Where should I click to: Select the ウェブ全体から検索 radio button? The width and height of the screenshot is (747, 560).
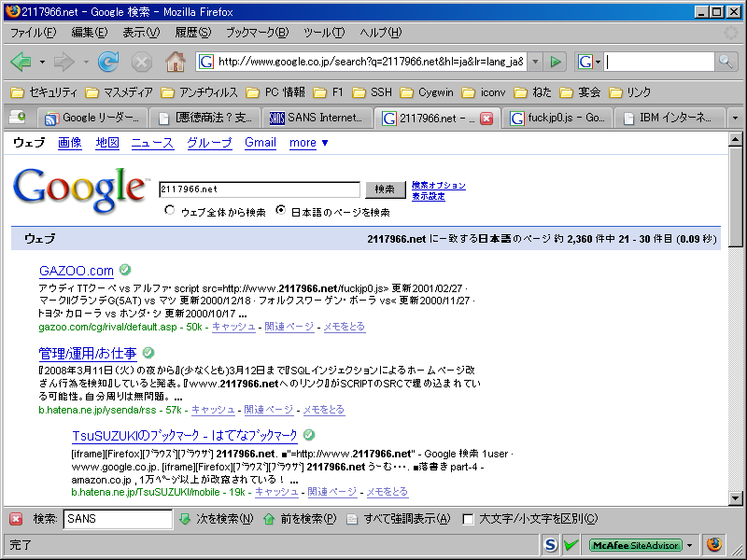(169, 210)
